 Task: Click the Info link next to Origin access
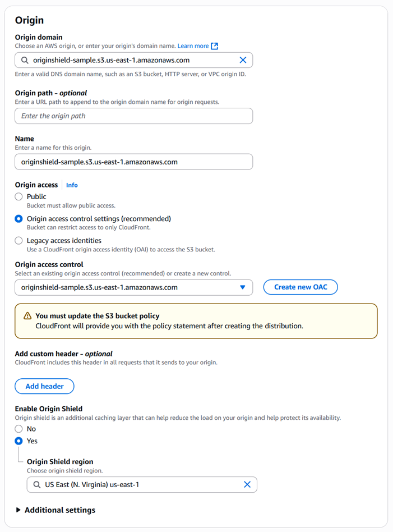click(x=71, y=185)
